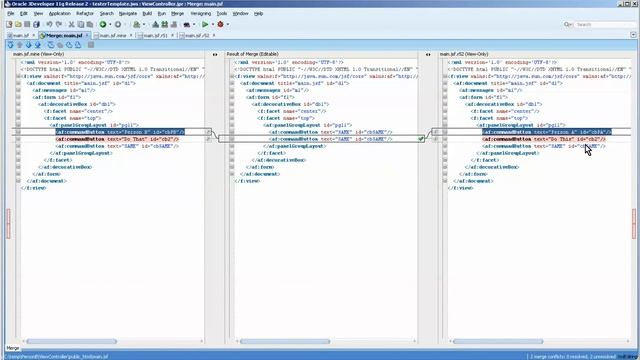Open the search options magnifier dropdown
The image size is (640, 360).
coord(567,24)
